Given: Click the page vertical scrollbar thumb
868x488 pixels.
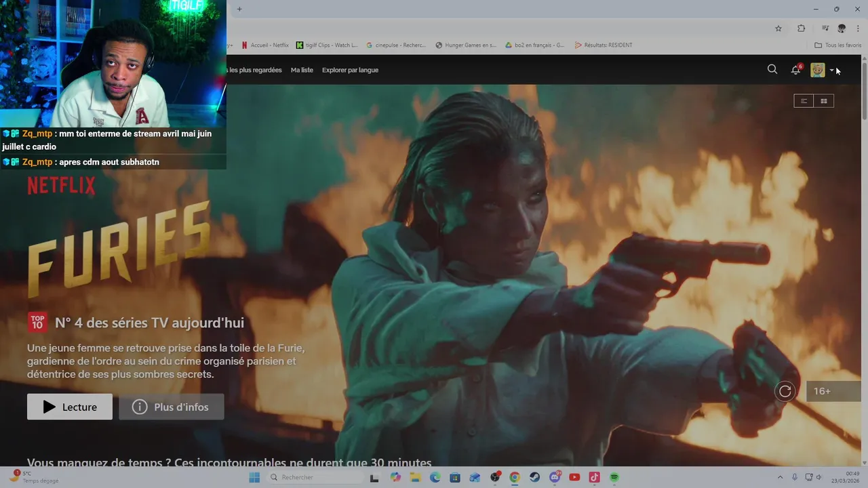Looking at the screenshot, I should [864, 91].
